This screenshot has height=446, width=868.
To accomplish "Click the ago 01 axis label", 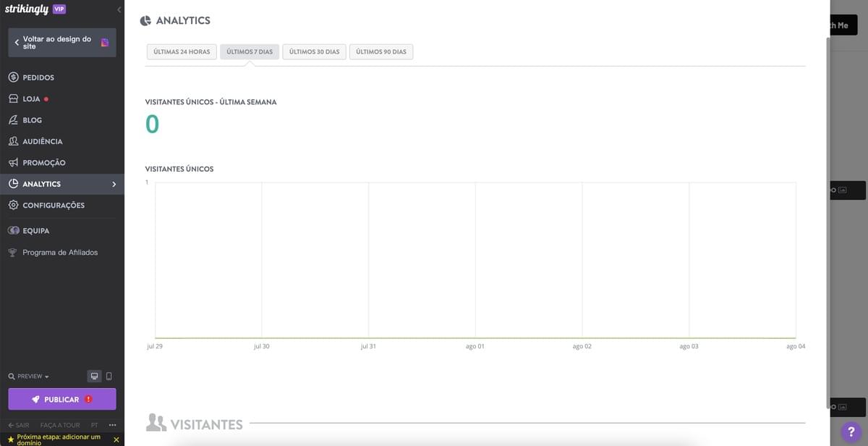I will click(475, 347).
